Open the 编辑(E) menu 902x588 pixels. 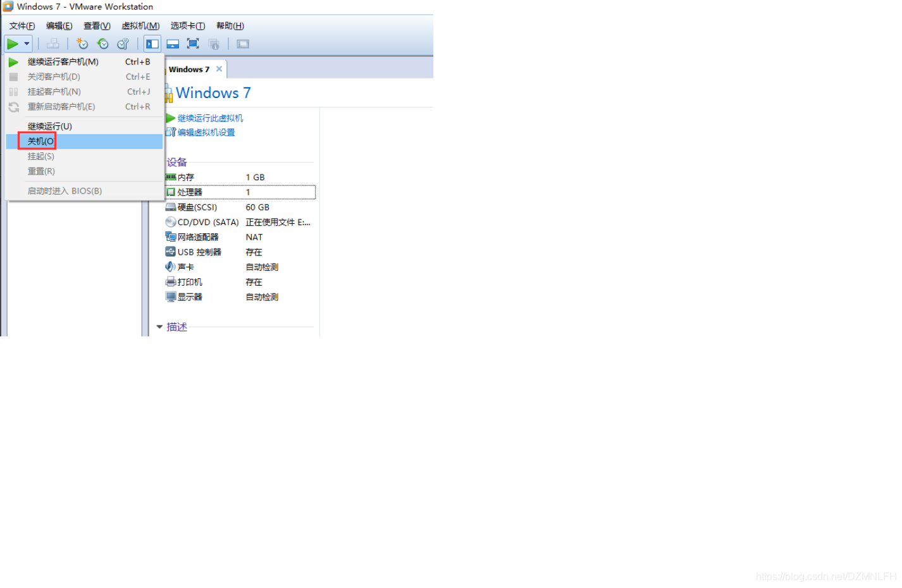pos(59,26)
